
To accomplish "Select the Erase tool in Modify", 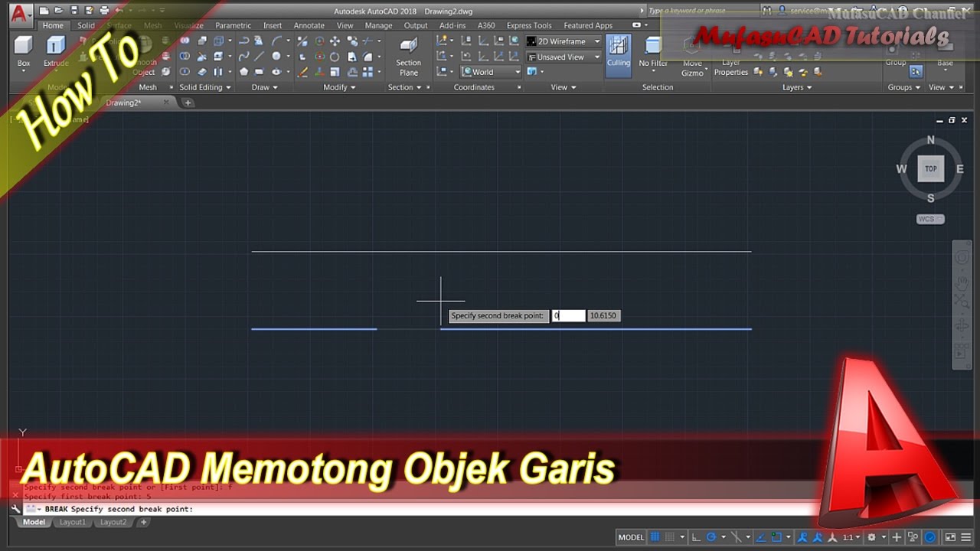I will (302, 72).
